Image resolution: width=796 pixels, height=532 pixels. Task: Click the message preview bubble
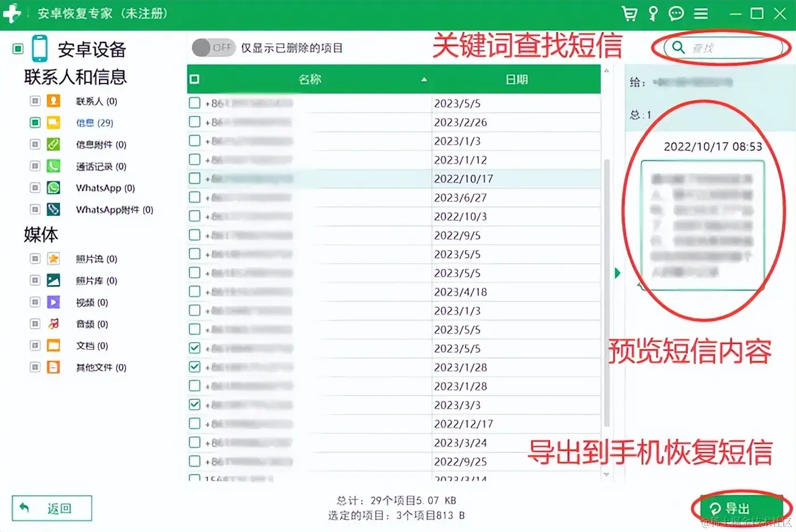pos(703,226)
